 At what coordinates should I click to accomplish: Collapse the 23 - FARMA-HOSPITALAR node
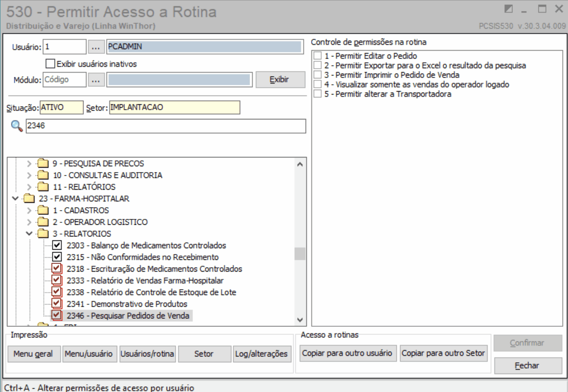15,198
